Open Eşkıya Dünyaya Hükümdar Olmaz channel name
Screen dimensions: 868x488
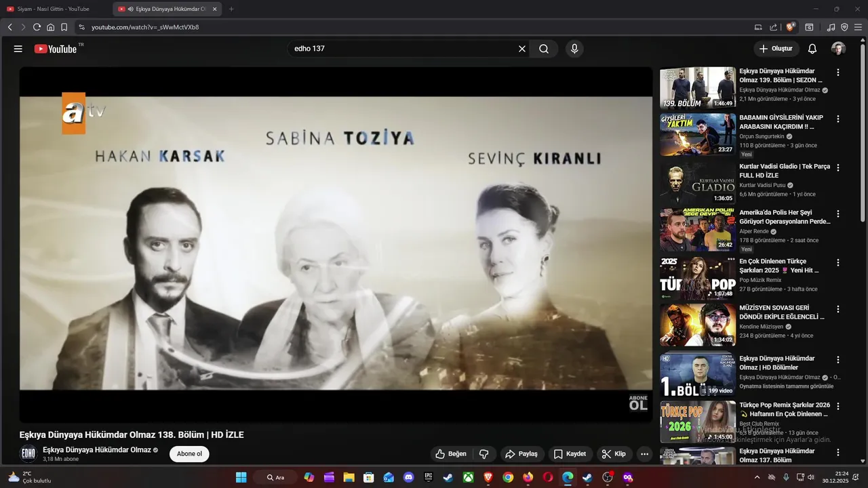click(97, 450)
